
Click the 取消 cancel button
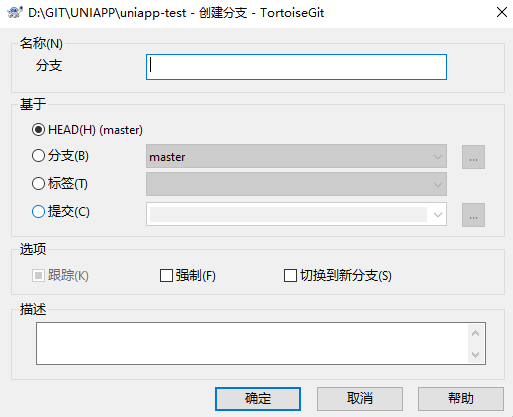360,399
